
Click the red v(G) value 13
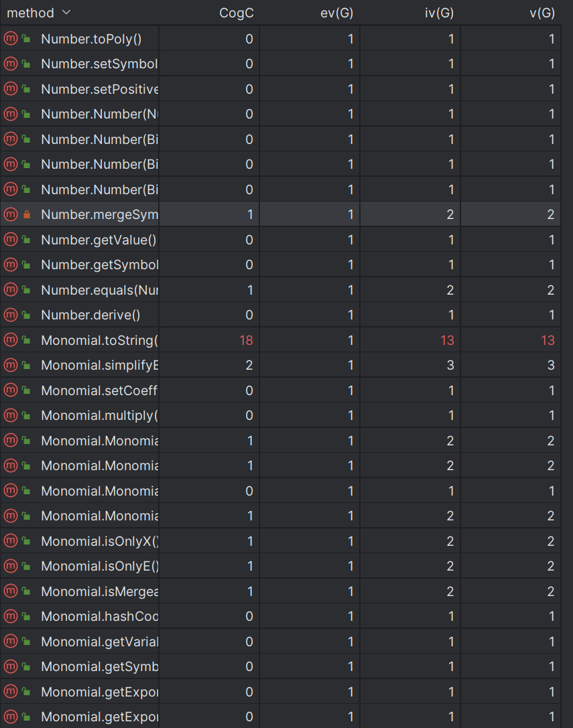(548, 340)
